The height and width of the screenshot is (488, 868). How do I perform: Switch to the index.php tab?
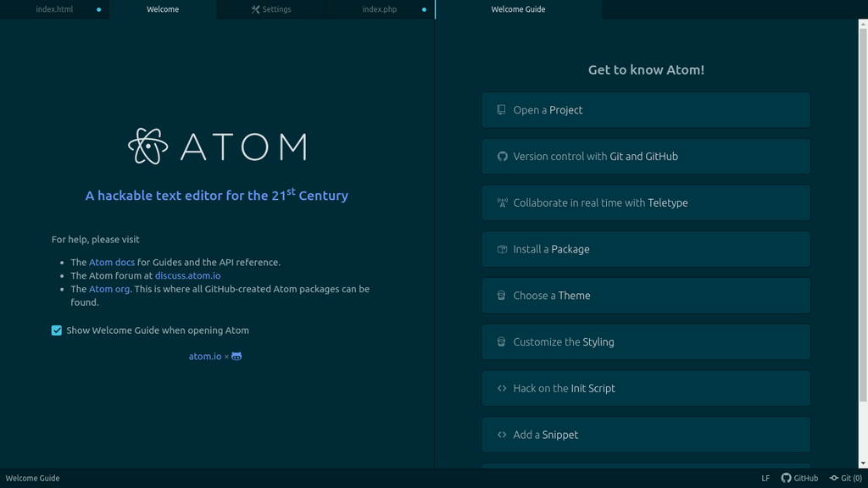point(380,9)
